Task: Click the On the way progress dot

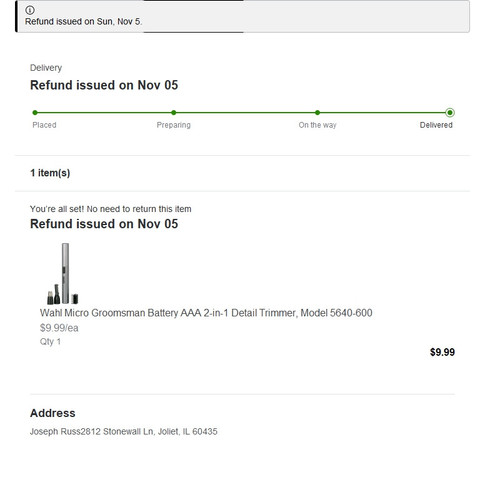Action: [x=317, y=113]
